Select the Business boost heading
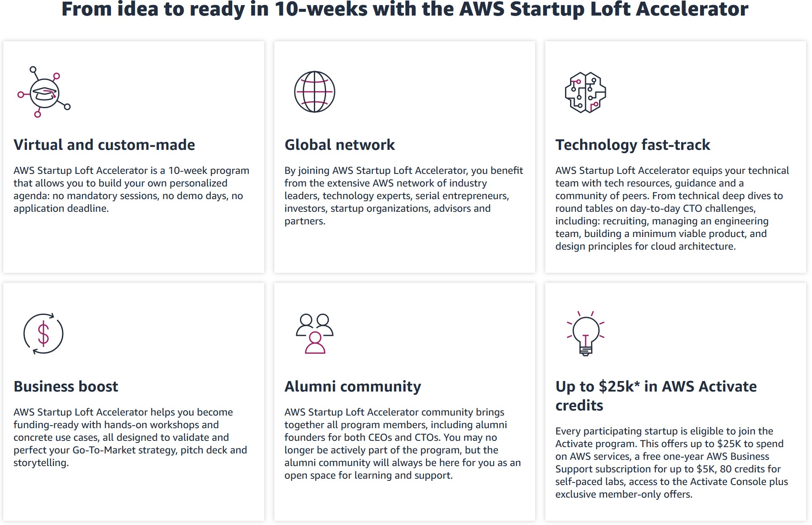 pyautogui.click(x=66, y=386)
